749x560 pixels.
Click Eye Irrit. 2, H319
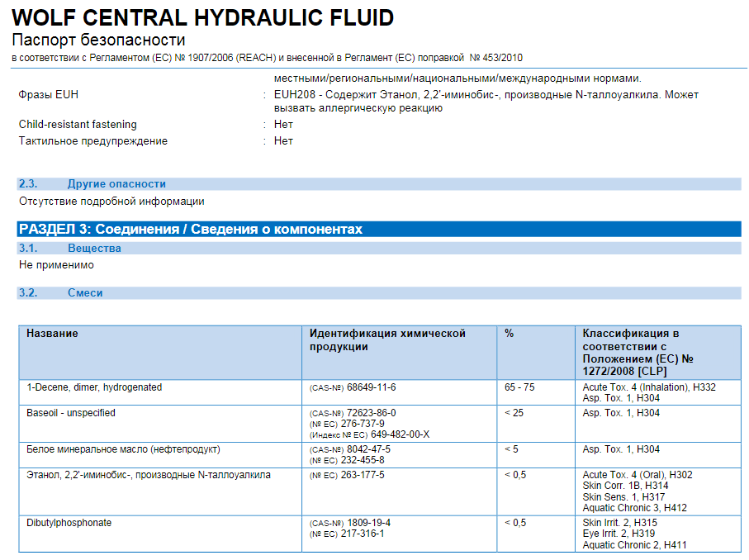[619, 534]
